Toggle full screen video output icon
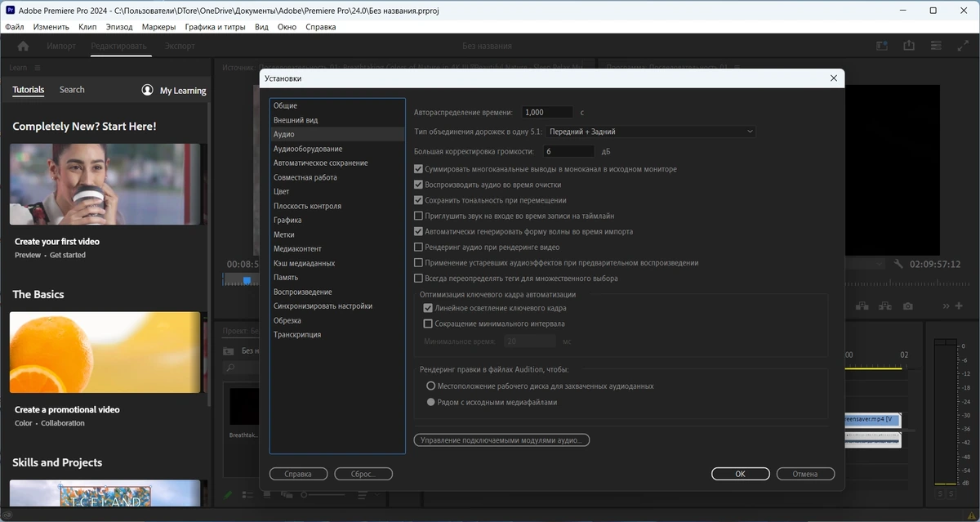 (961, 47)
